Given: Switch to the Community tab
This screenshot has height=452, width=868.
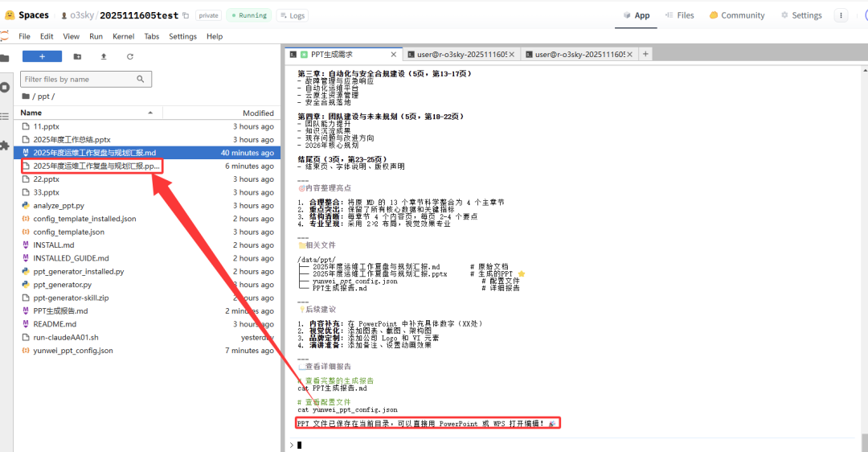Looking at the screenshot, I should pyautogui.click(x=737, y=15).
